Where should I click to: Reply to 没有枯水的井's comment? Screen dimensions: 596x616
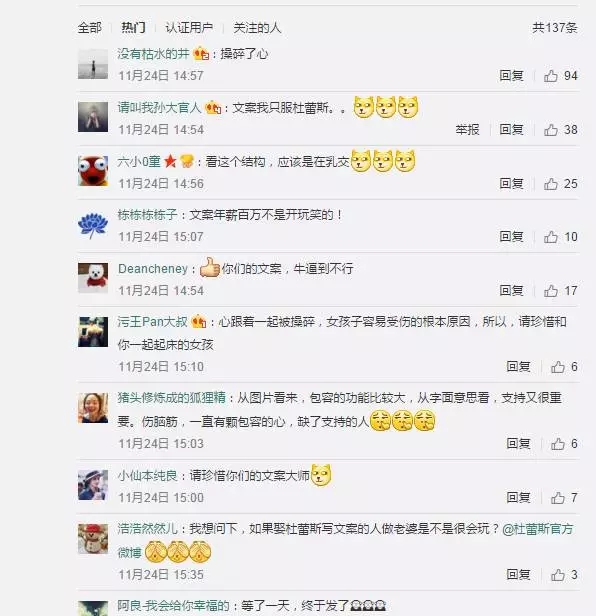[511, 75]
